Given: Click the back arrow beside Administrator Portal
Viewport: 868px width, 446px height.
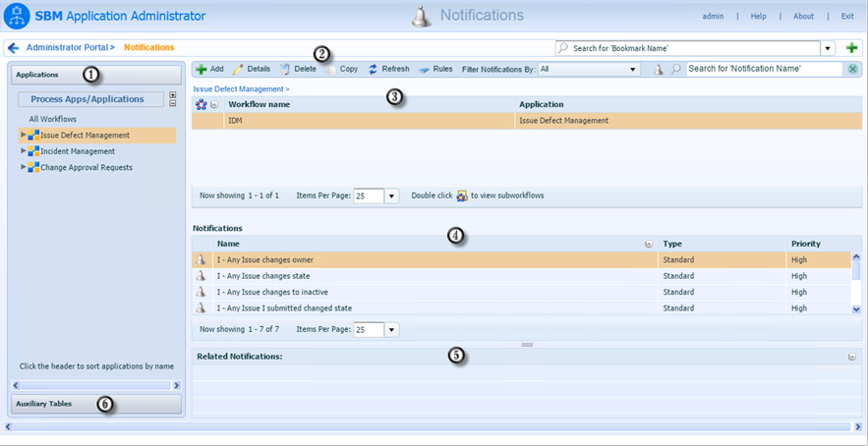Looking at the screenshot, I should 14,47.
